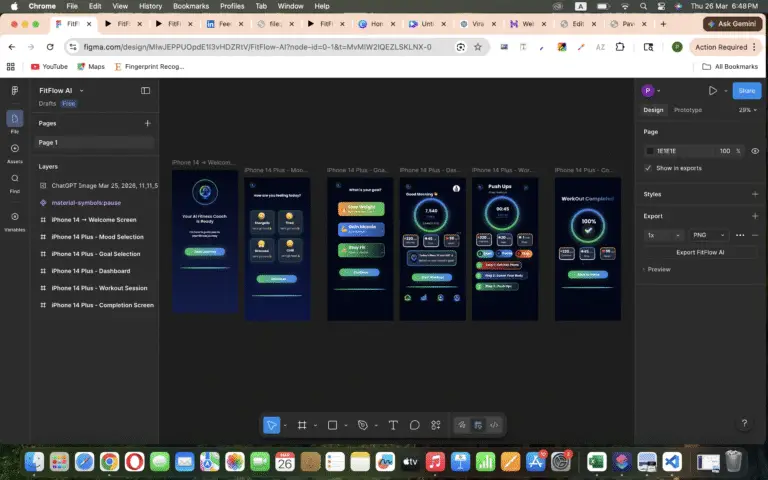The height and width of the screenshot is (480, 768).
Task: Click the Export FitFlow AI button
Action: click(x=700, y=252)
